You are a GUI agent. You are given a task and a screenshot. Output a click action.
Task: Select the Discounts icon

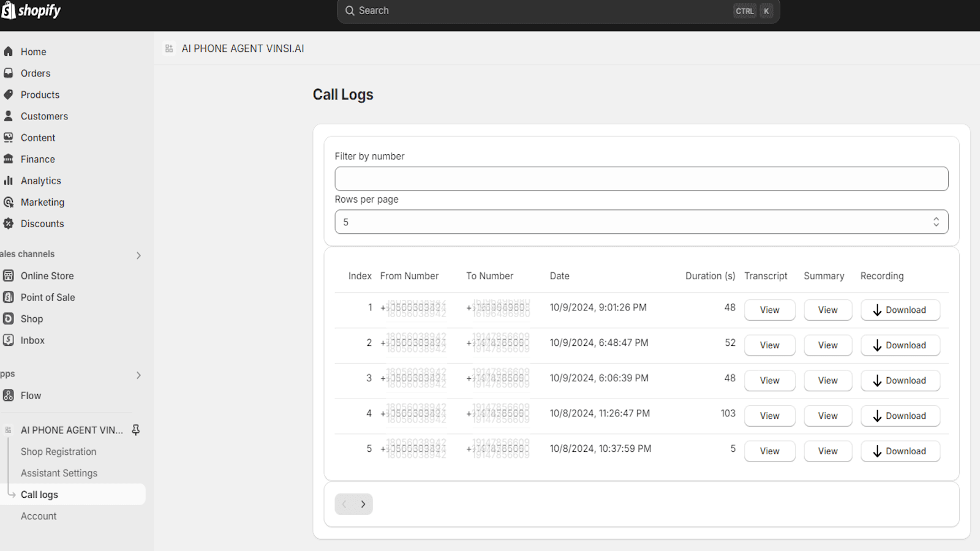(x=9, y=223)
